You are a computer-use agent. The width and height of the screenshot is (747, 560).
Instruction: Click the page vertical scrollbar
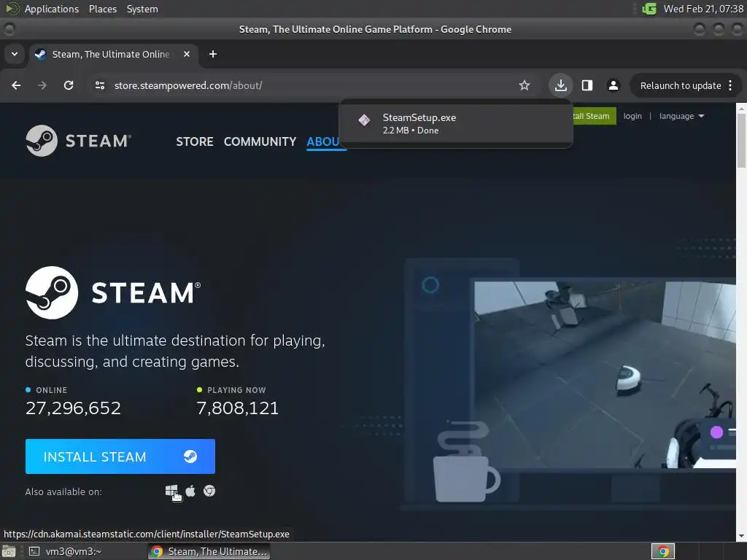741,141
